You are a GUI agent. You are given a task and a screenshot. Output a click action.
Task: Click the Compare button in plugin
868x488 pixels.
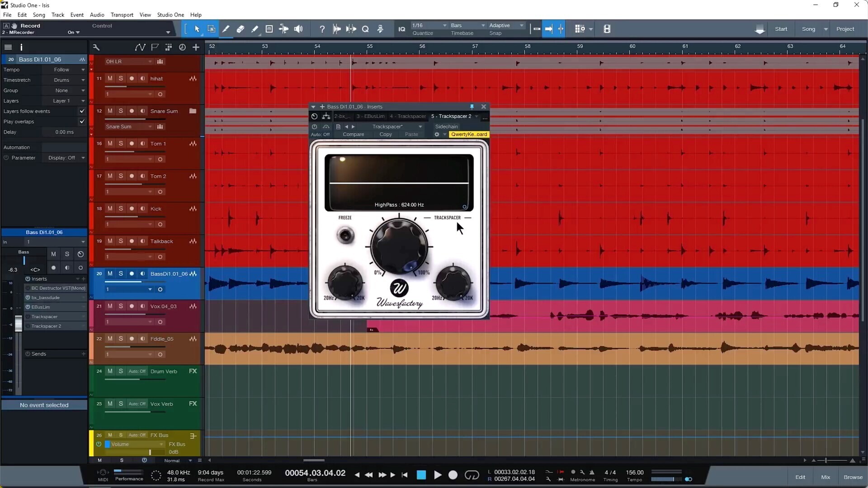tap(353, 134)
